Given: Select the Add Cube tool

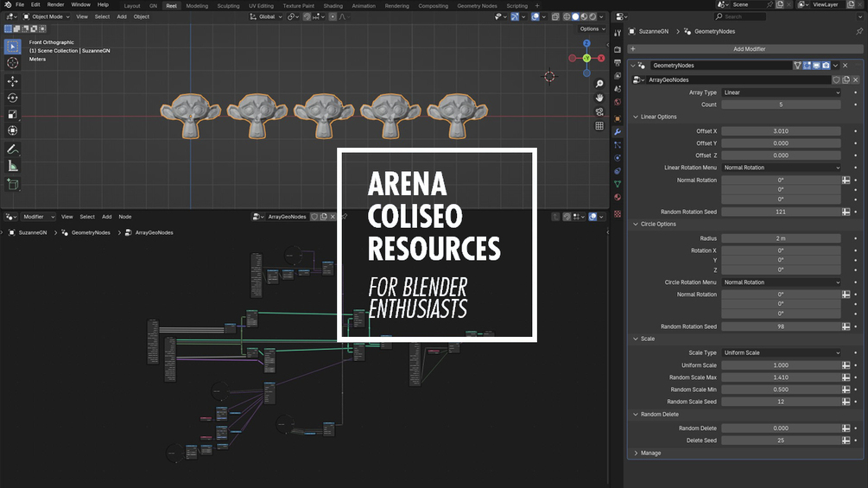Looking at the screenshot, I should click(x=12, y=184).
